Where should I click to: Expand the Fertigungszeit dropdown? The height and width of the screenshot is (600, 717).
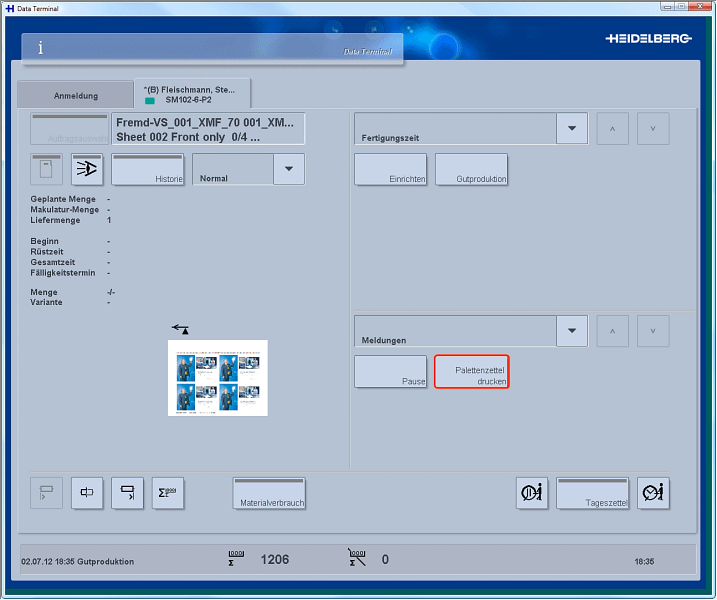click(571, 129)
